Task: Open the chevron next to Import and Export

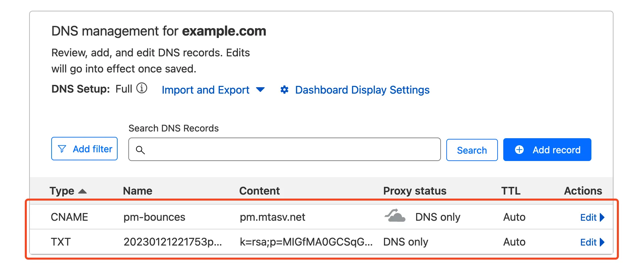Action: tap(261, 90)
